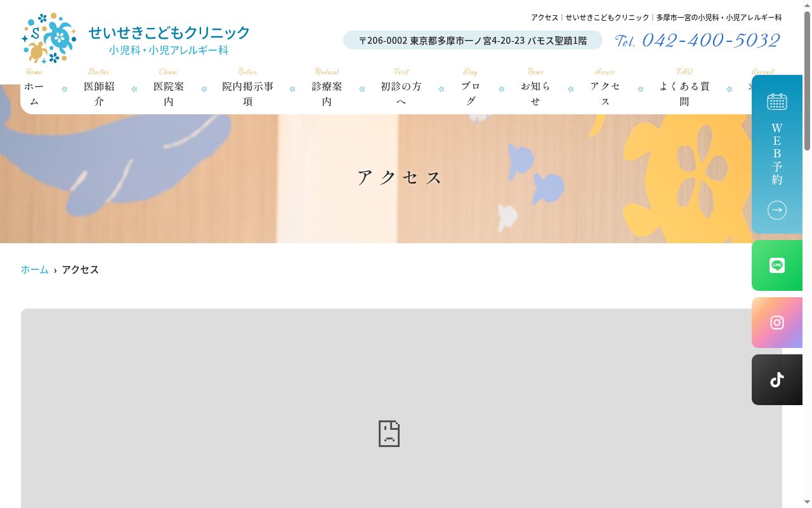Click the ホーム breadcrumb link

click(x=35, y=270)
